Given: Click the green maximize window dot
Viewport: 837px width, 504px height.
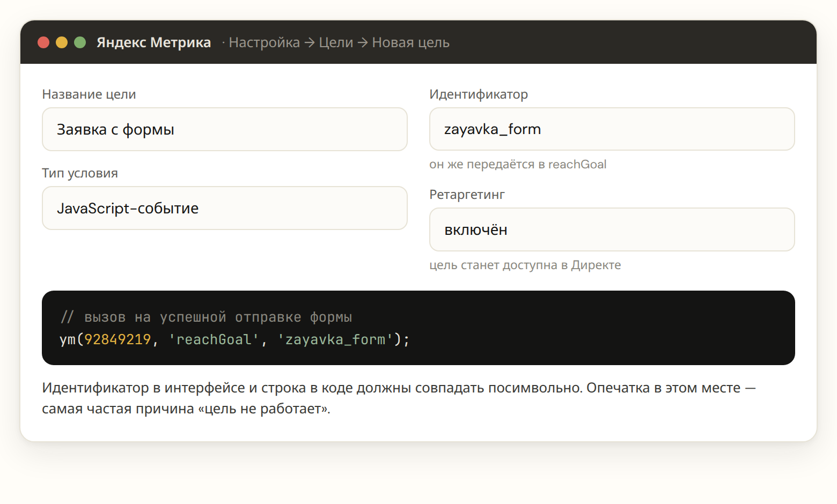Looking at the screenshot, I should 80,42.
